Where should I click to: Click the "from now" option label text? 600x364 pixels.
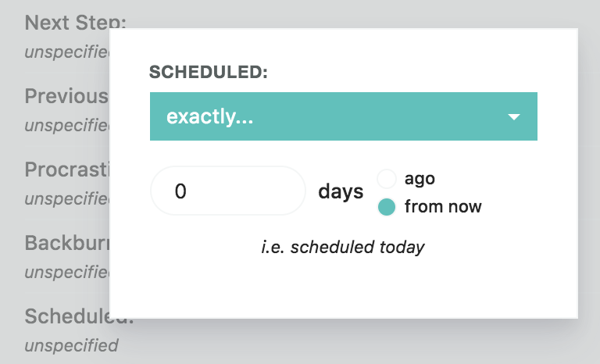tap(443, 207)
